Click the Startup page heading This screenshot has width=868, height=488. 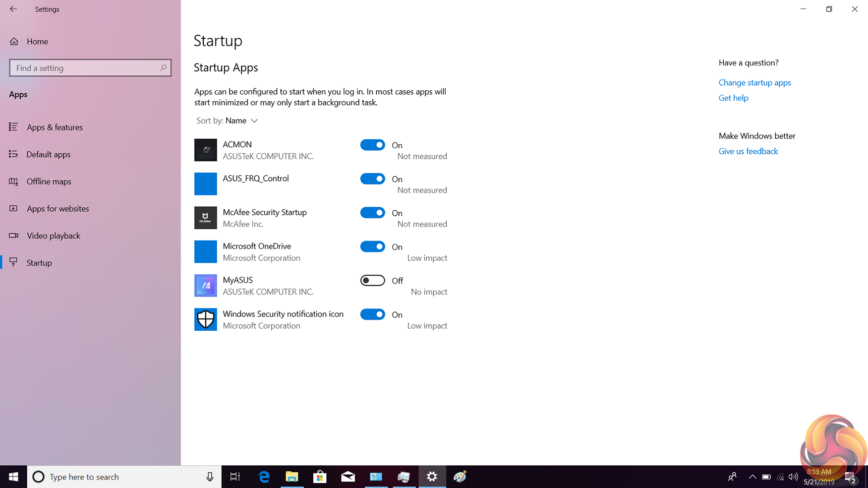[218, 40]
